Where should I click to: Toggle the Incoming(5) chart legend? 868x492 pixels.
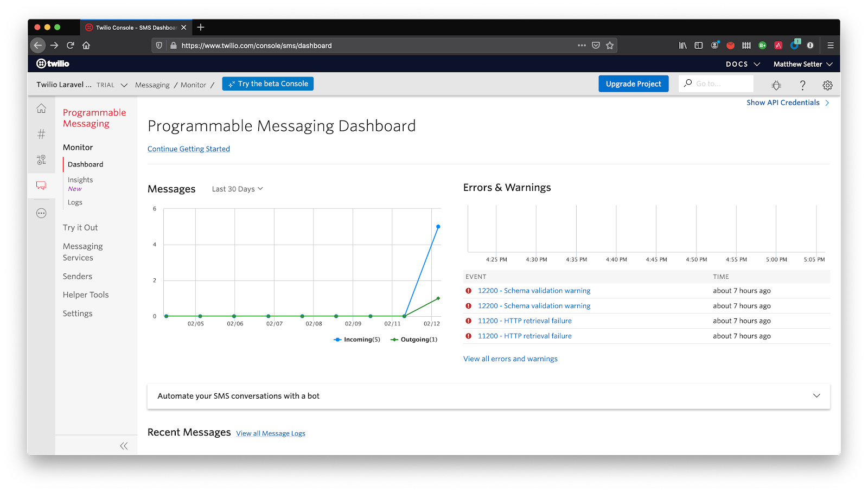tap(357, 340)
